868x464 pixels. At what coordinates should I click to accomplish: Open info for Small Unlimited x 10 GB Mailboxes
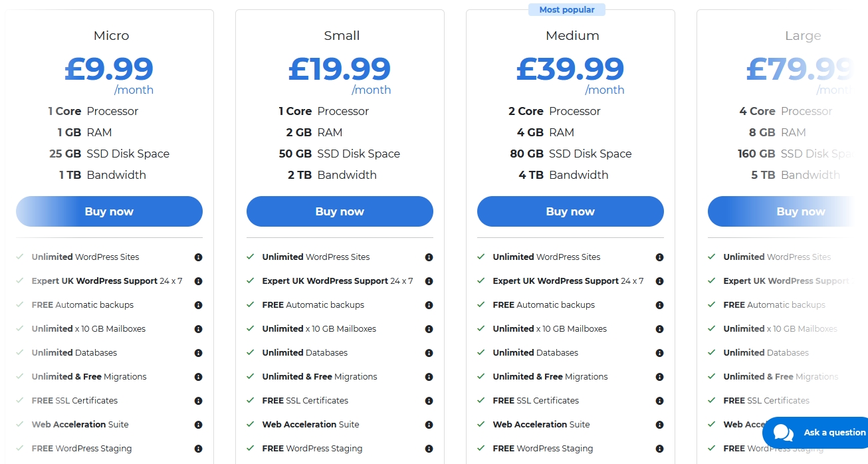pos(429,329)
